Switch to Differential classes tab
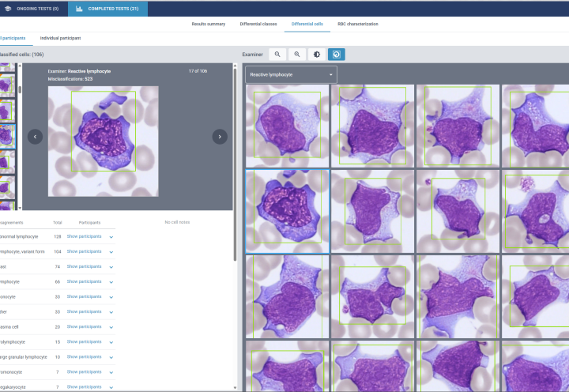The width and height of the screenshot is (569, 392). click(x=258, y=24)
